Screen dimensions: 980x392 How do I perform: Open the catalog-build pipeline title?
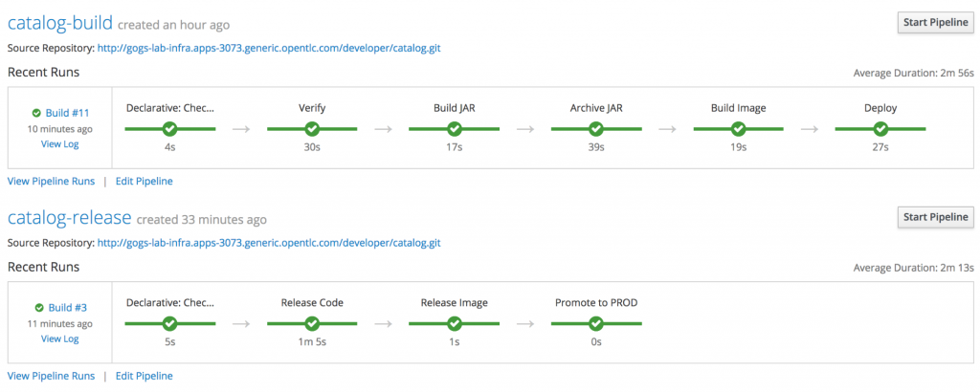[59, 24]
